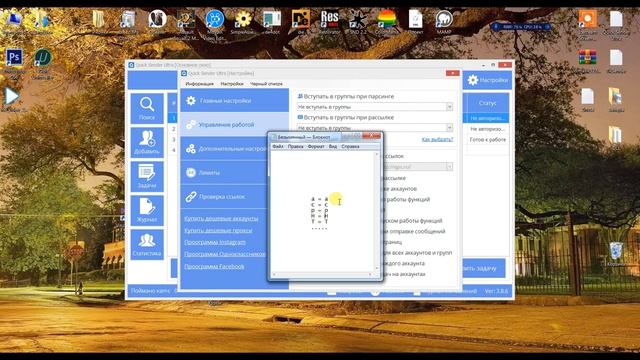Click the WinRAR archive desktop icon
The height and width of the screenshot is (360, 640).
[x=587, y=58]
